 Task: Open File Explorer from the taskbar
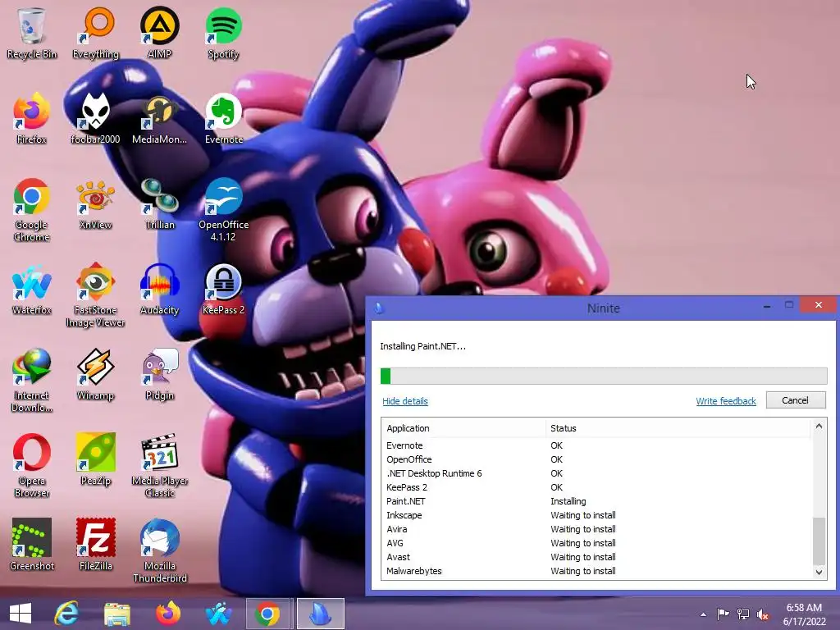116,614
